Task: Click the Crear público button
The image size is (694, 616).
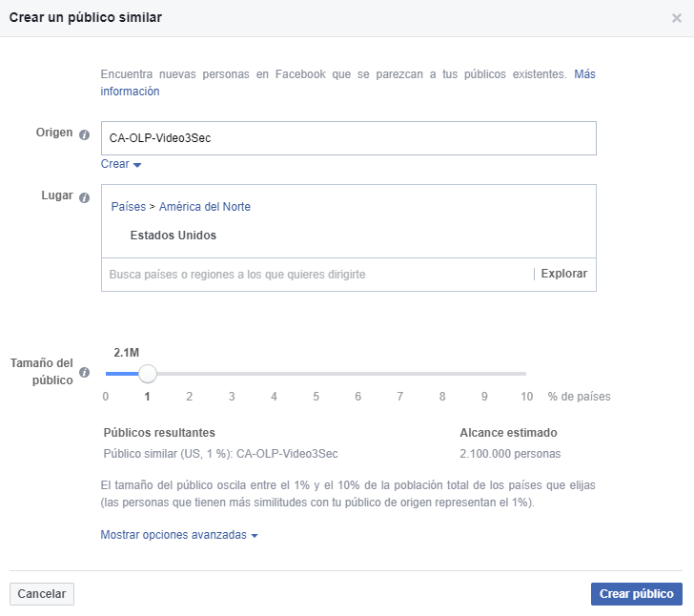Action: click(637, 594)
